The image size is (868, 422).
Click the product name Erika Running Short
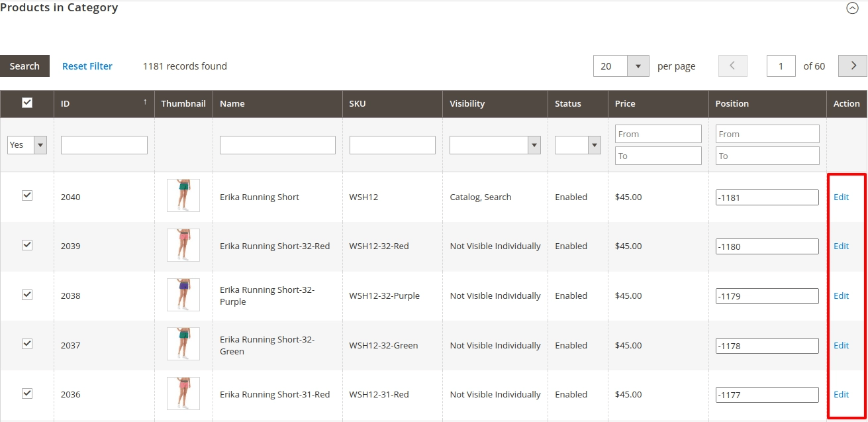point(260,197)
